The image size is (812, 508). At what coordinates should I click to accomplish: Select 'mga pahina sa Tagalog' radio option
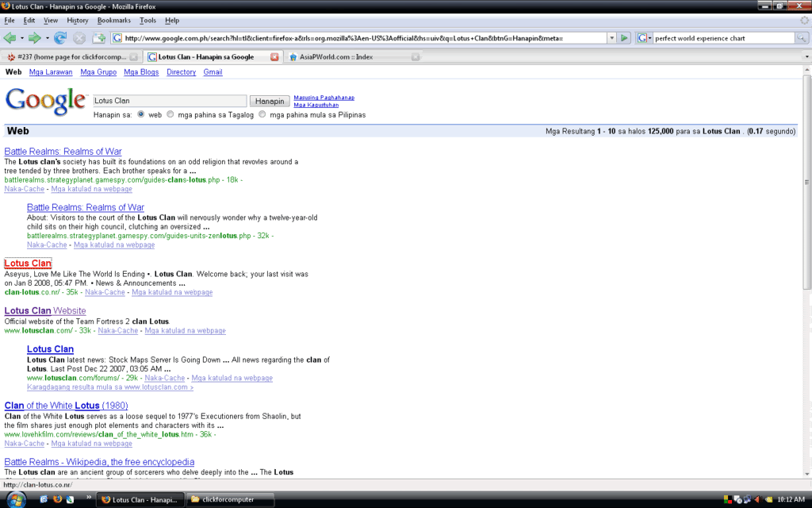(172, 114)
